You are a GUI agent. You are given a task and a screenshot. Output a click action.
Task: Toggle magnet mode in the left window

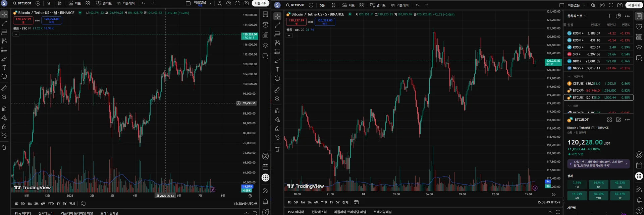4,109
